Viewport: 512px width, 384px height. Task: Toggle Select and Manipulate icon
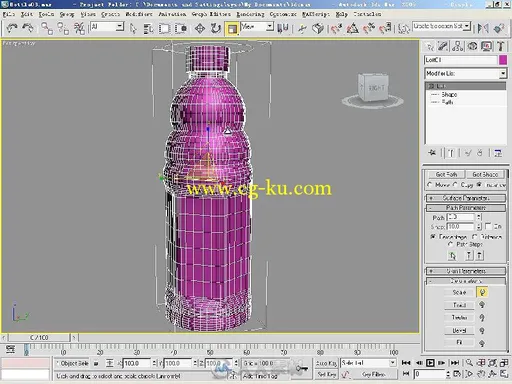pos(302,29)
